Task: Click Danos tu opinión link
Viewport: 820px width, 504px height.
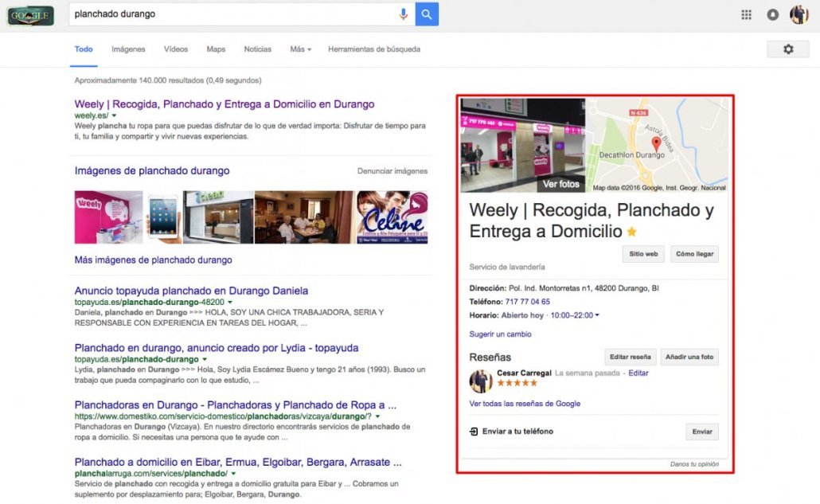Action: coord(694,464)
